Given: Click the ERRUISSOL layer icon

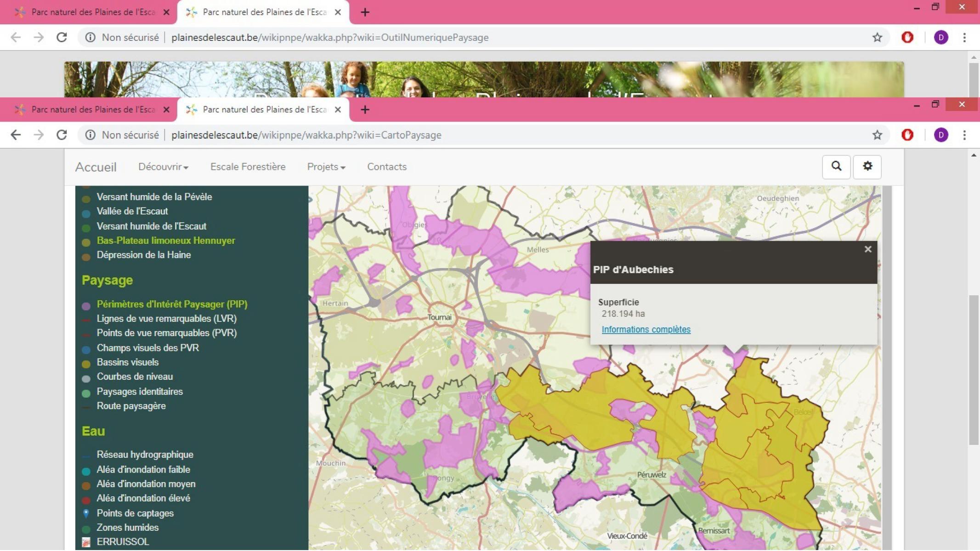Looking at the screenshot, I should click(86, 542).
